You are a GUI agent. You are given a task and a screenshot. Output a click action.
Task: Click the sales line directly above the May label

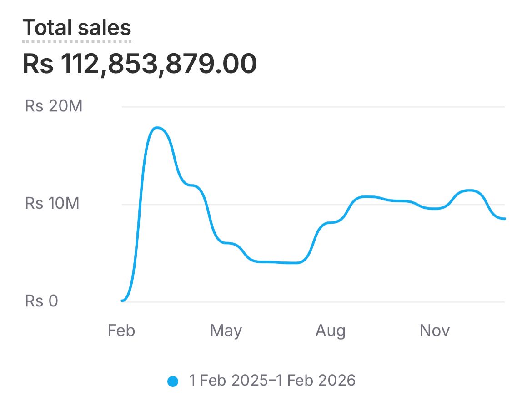(x=226, y=243)
